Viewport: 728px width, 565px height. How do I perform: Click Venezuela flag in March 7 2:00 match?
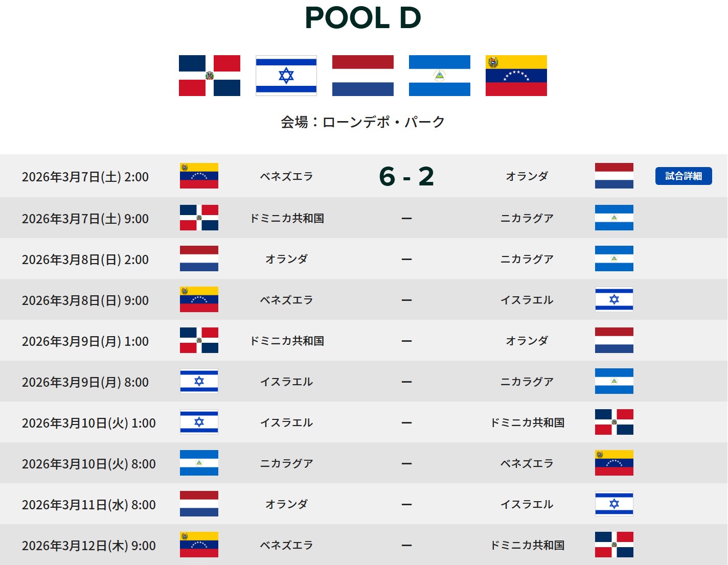click(199, 176)
